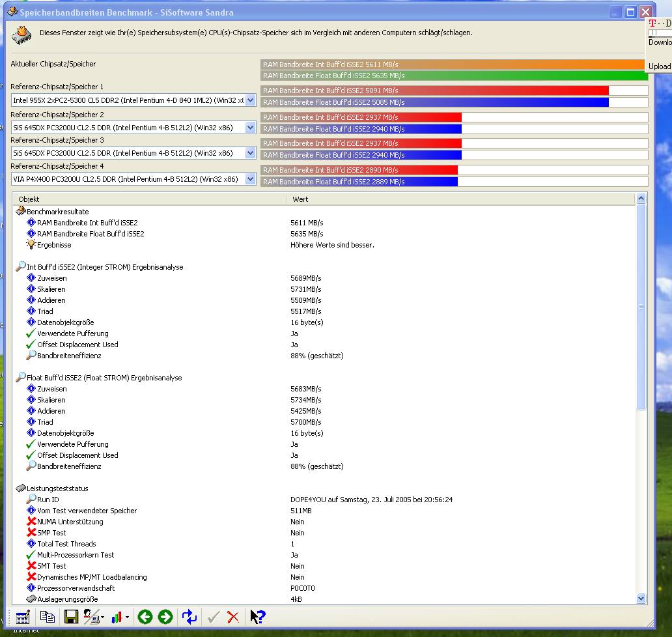Click the scroll down arrow of results list
This screenshot has height=637, width=672.
click(x=641, y=599)
